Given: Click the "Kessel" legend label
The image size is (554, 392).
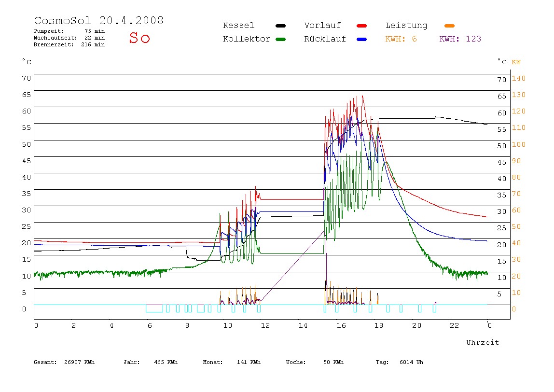Looking at the screenshot, I should 238,26.
